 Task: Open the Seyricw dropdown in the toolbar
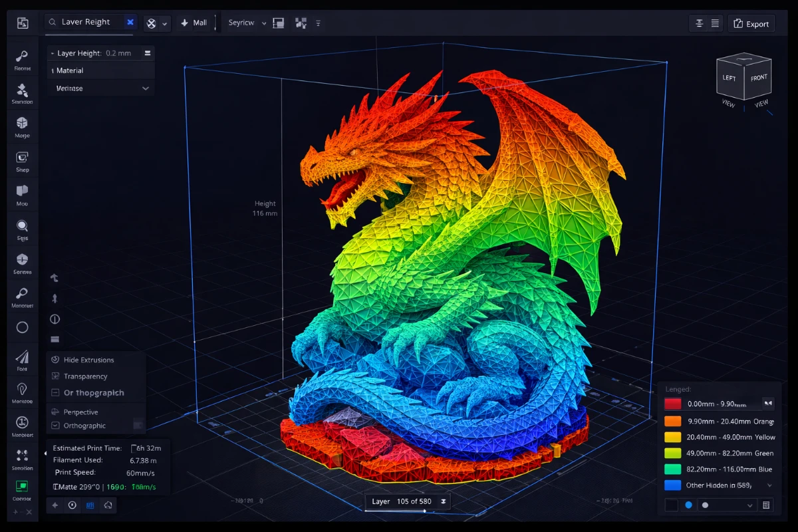coord(245,22)
